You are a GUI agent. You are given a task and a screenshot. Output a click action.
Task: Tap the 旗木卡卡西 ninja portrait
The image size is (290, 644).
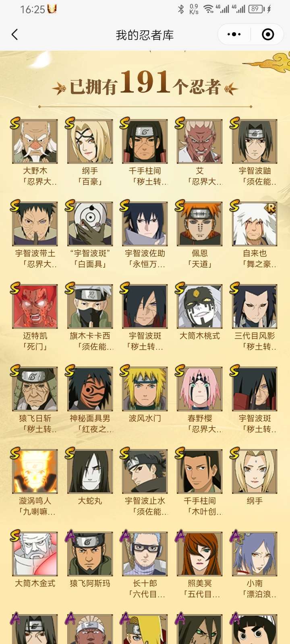[90, 306]
